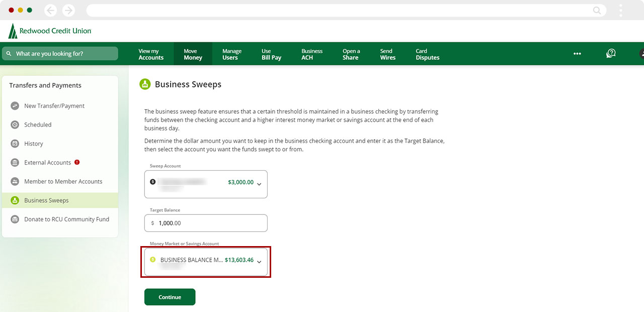
Task: Click the Continue button
Action: click(170, 297)
